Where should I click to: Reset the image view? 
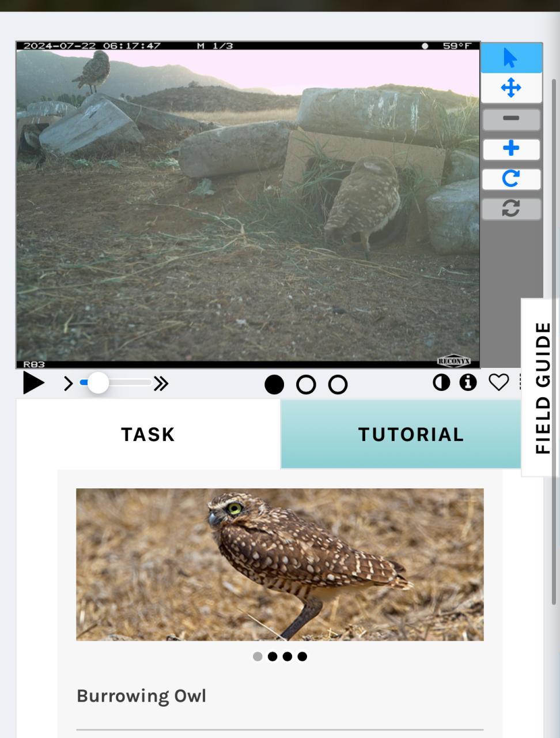click(x=512, y=209)
